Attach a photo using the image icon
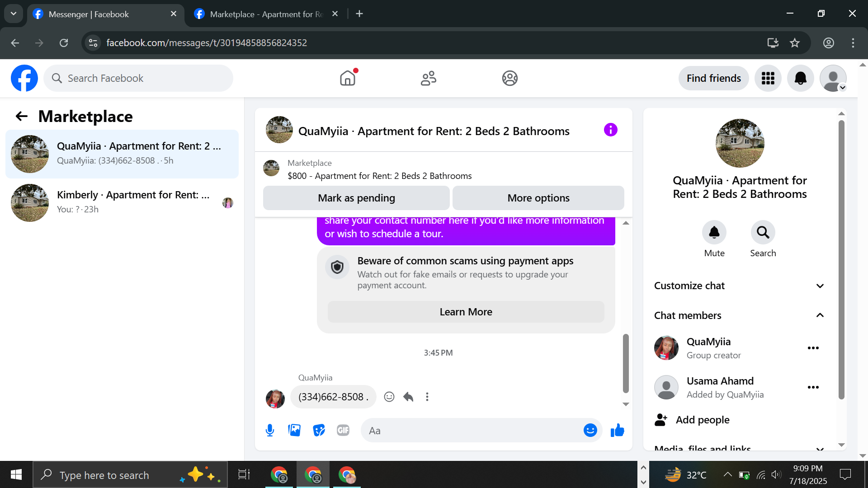 pyautogui.click(x=294, y=431)
